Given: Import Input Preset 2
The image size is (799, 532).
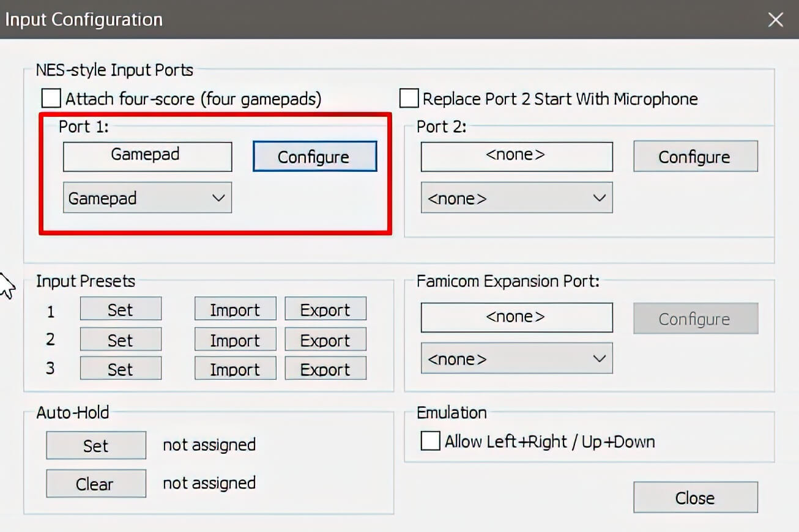Looking at the screenshot, I should pyautogui.click(x=235, y=339).
